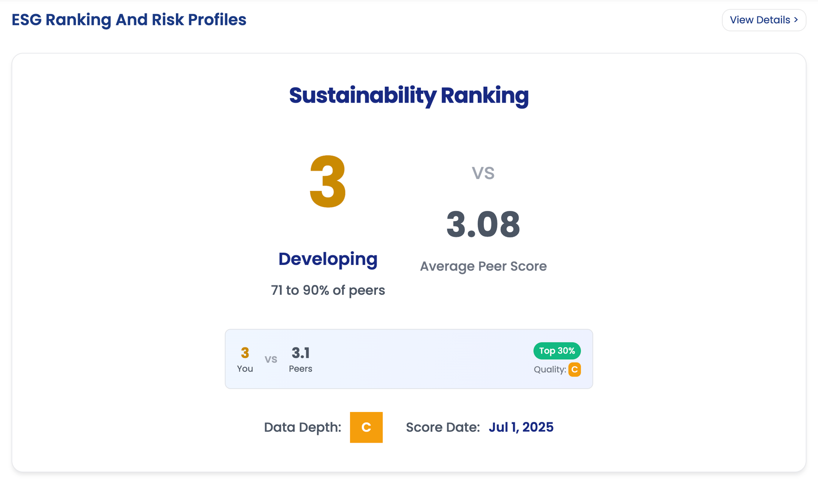Click the Data Depth label
Screen dimensions: 818x504
tap(302, 427)
